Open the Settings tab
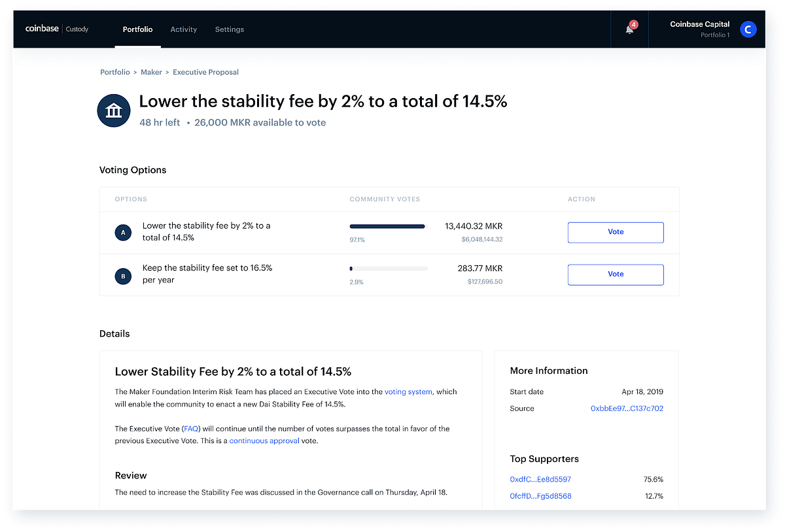 (x=229, y=29)
